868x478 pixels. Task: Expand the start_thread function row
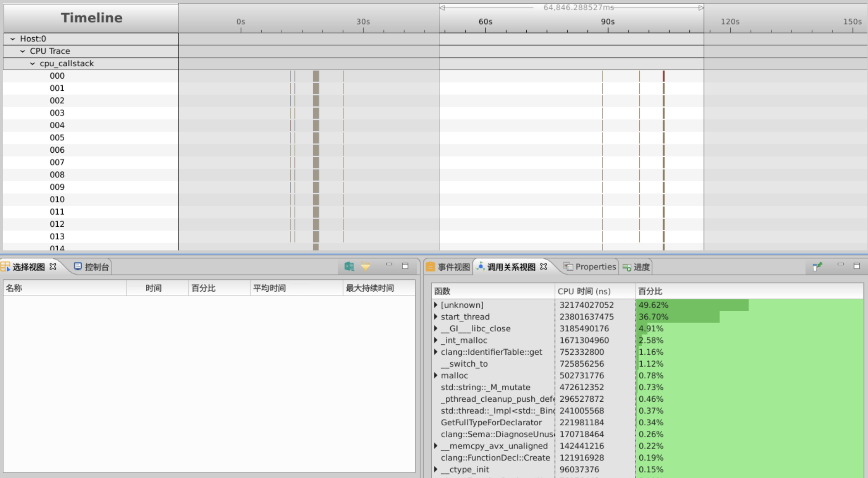435,317
